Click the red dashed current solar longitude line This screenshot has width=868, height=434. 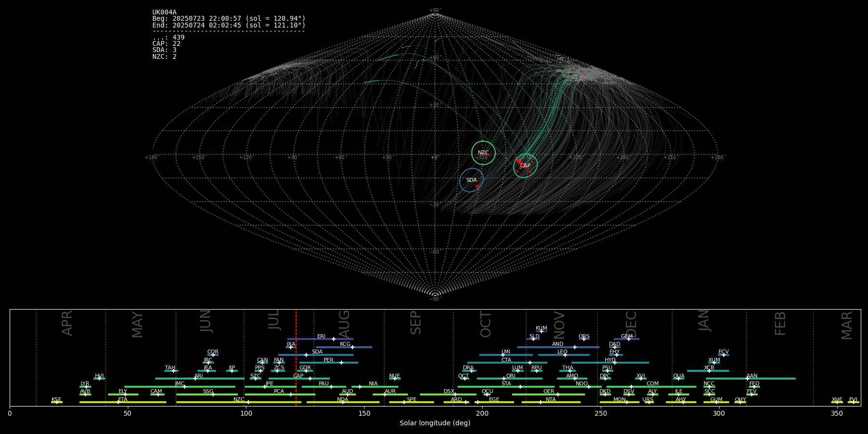[296, 357]
